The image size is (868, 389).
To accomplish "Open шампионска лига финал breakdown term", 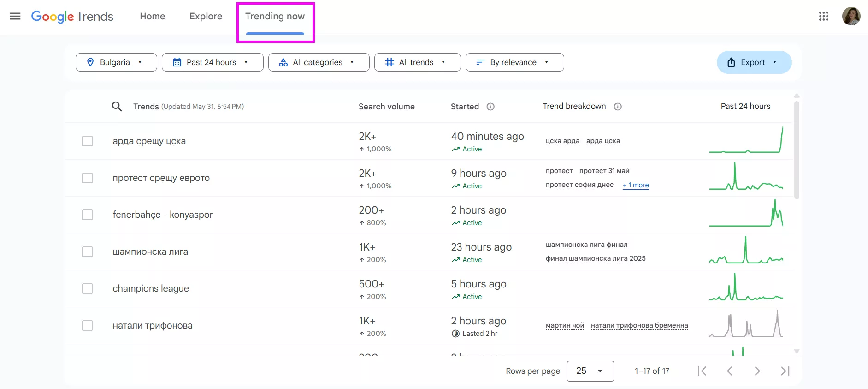I will 586,245.
